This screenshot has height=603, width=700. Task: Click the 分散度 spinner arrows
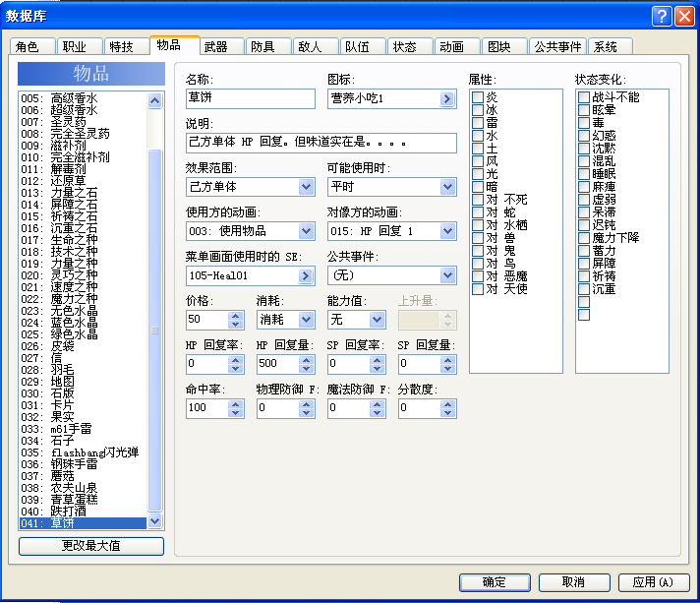(447, 408)
